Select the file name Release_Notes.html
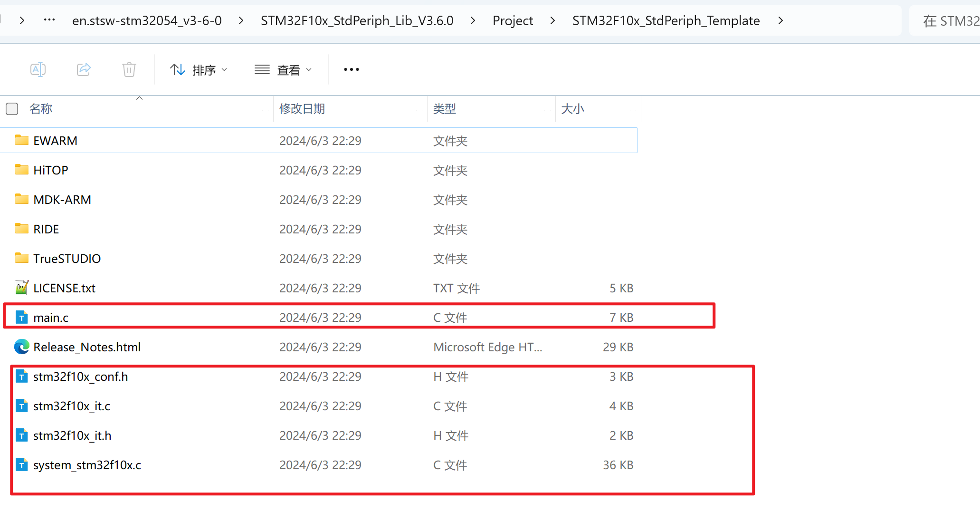Viewport: 980px width, 531px height. pyautogui.click(x=87, y=347)
